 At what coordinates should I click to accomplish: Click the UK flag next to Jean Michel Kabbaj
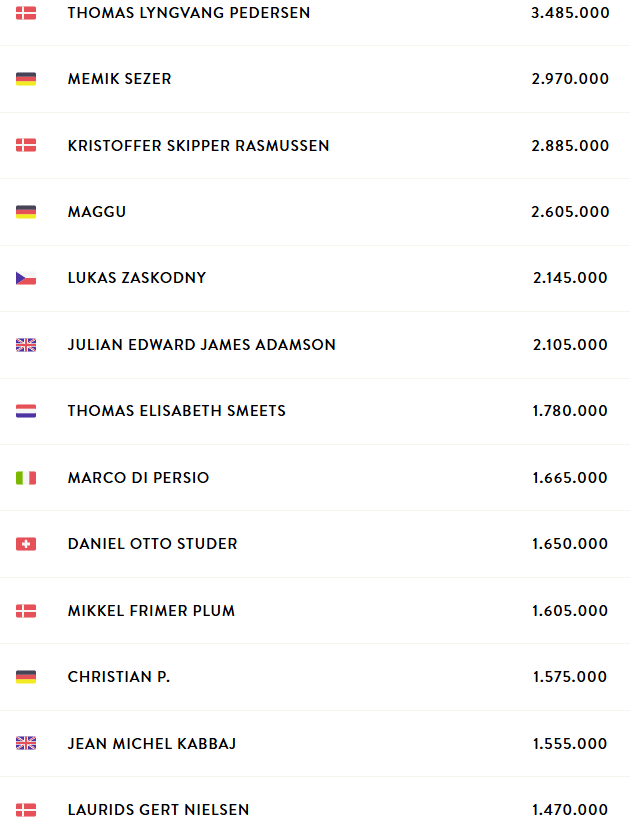pos(26,743)
